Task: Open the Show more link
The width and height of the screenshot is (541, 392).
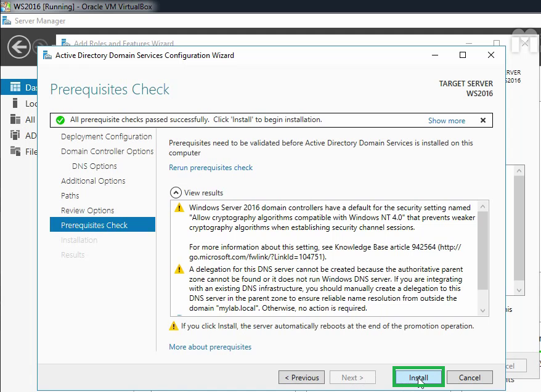Action: click(x=447, y=120)
